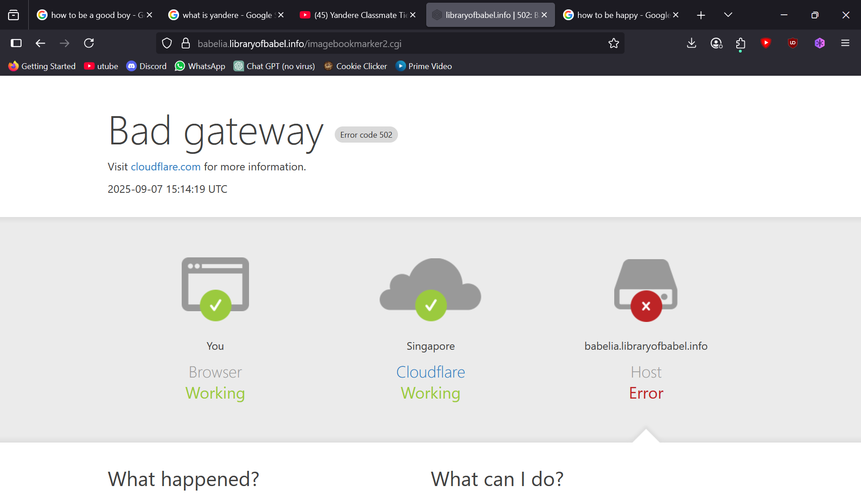Open the Downloads panel
This screenshot has height=504, width=861.
pos(691,43)
